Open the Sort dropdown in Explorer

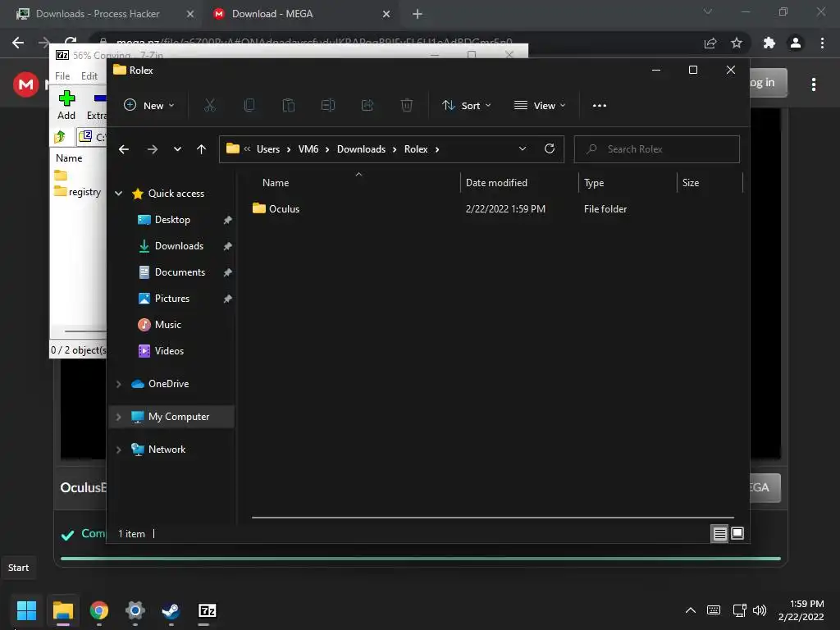click(x=466, y=106)
